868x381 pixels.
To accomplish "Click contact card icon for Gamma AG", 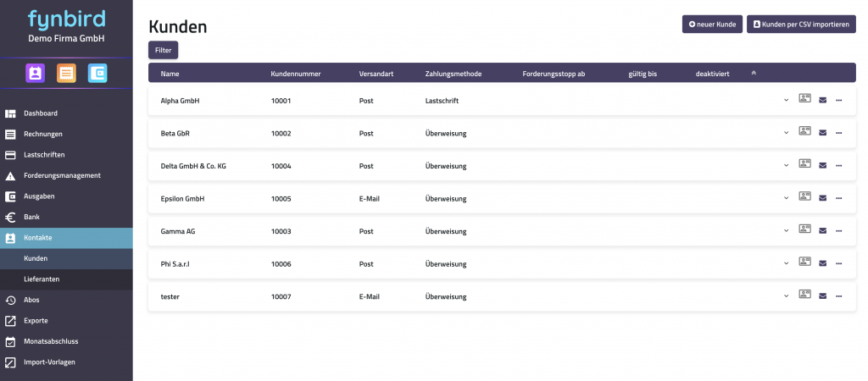I will click(804, 229).
